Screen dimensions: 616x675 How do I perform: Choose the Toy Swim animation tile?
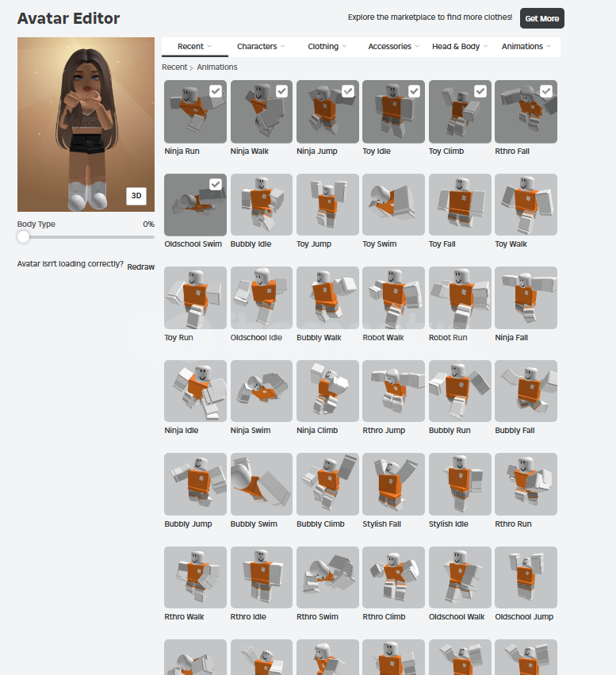pyautogui.click(x=393, y=205)
